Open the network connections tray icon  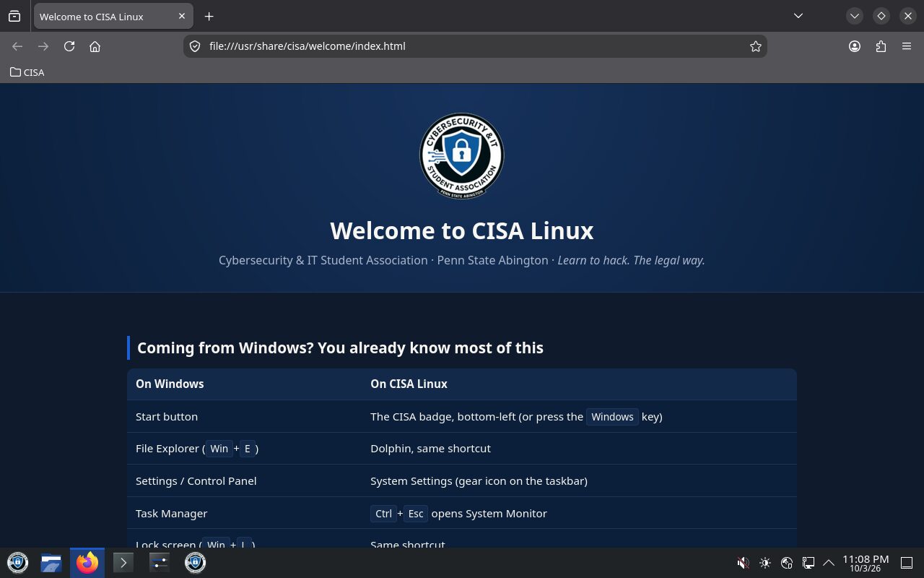coord(809,563)
